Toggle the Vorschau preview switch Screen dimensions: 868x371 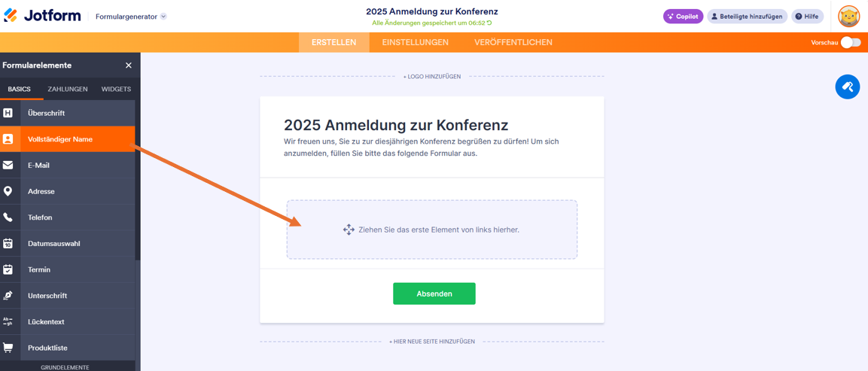click(851, 43)
